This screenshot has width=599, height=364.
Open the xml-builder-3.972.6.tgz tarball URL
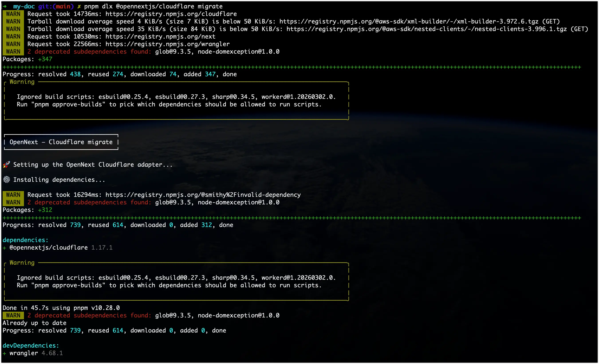click(x=409, y=22)
